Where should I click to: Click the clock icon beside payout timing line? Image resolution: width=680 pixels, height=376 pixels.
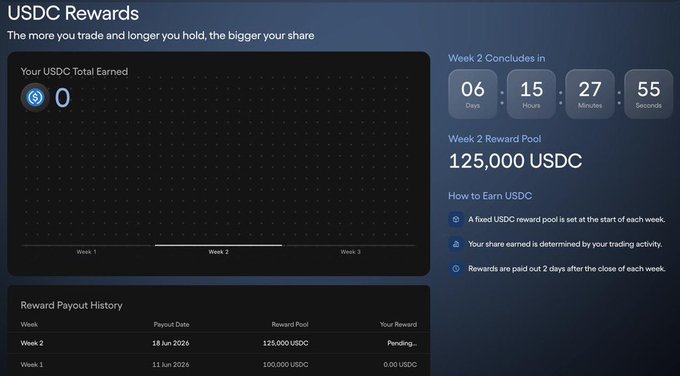[x=456, y=269]
